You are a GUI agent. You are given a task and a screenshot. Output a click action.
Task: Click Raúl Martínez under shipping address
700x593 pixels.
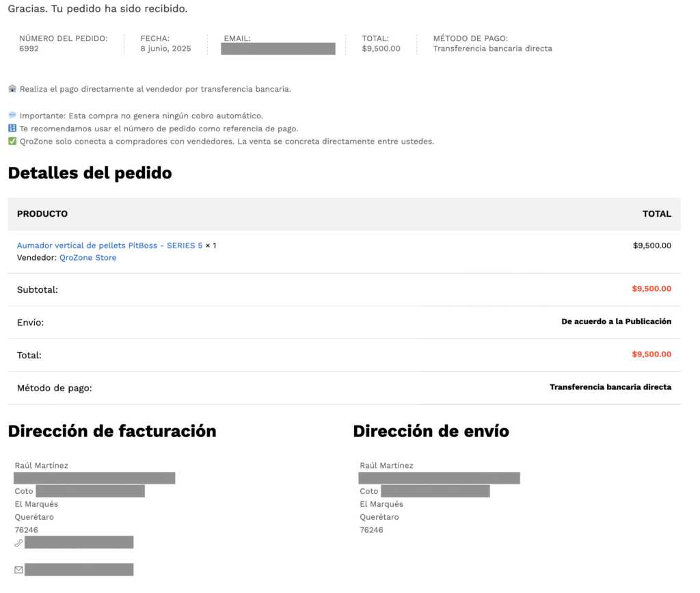pyautogui.click(x=386, y=466)
